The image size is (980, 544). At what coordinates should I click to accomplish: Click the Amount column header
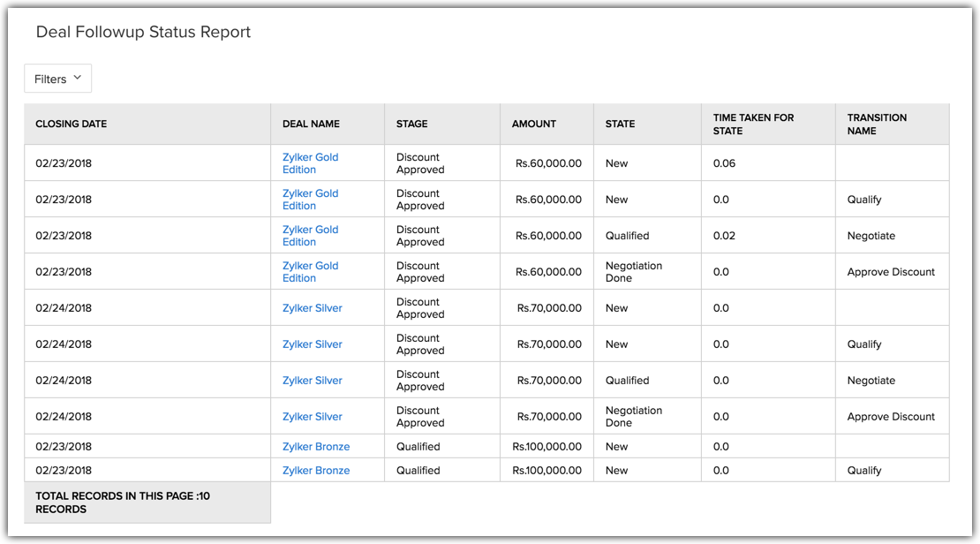click(x=534, y=124)
